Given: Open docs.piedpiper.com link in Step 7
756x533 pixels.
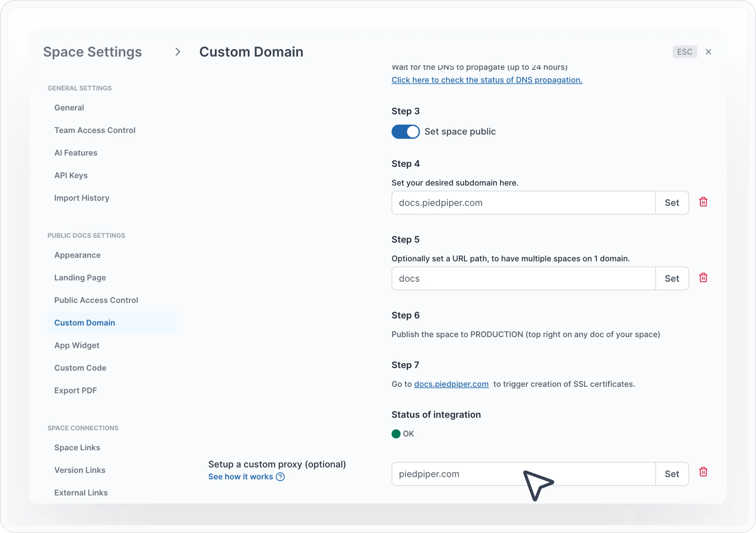Looking at the screenshot, I should 451,384.
